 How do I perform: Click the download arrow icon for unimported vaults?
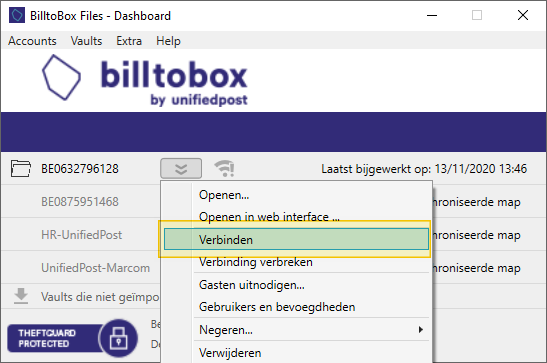[21, 296]
